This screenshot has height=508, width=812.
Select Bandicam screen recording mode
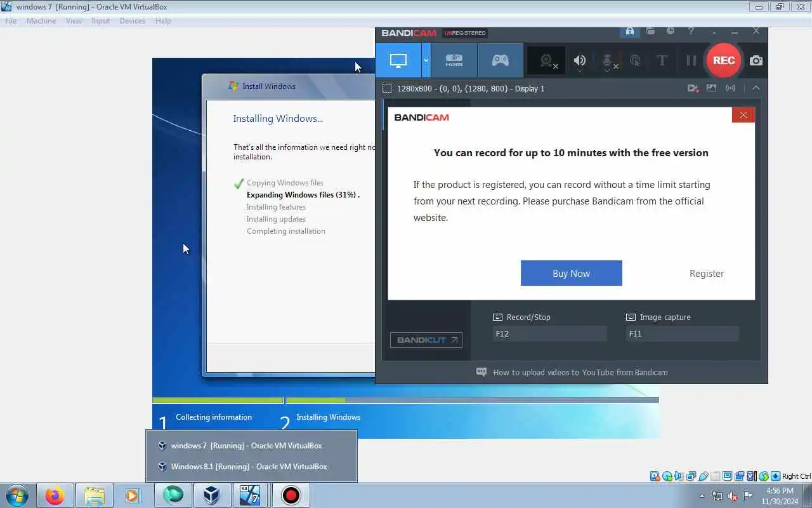(398, 60)
